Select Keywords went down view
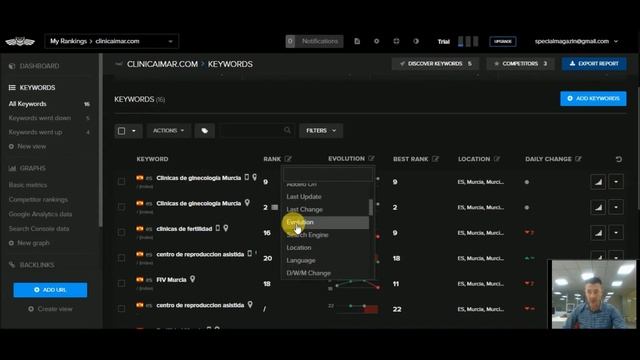This screenshot has width=640, height=360. click(40, 118)
